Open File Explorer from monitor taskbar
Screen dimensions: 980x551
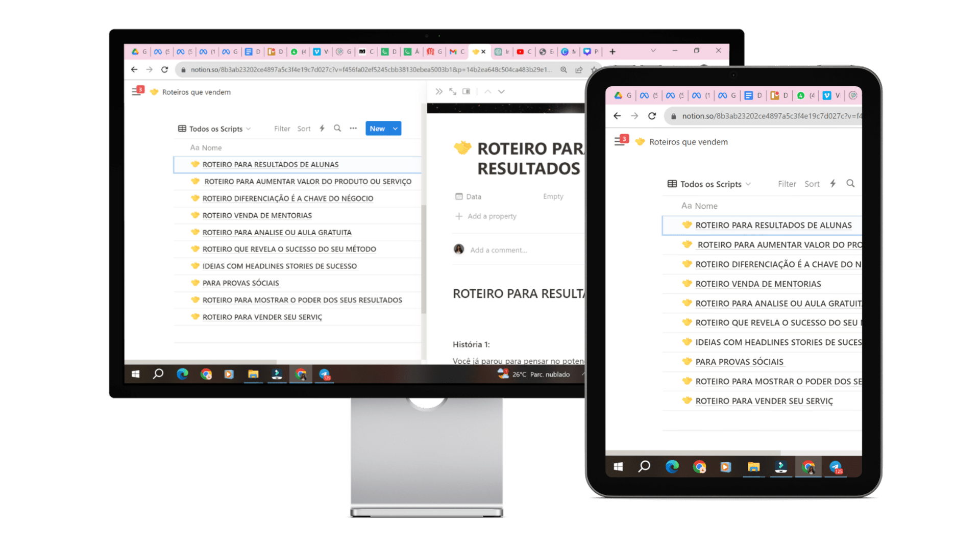point(253,374)
